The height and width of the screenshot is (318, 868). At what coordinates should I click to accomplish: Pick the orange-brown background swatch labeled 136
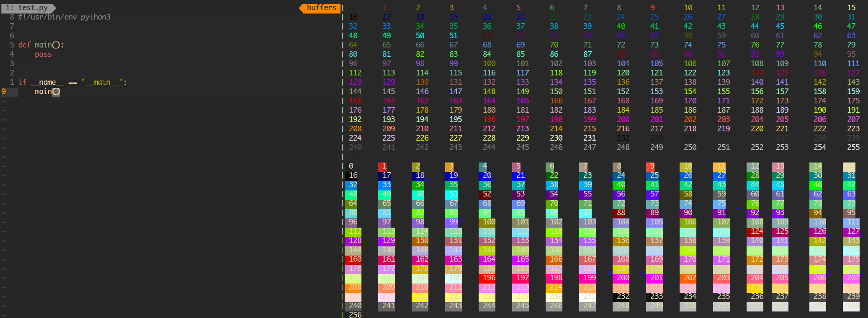(x=621, y=241)
